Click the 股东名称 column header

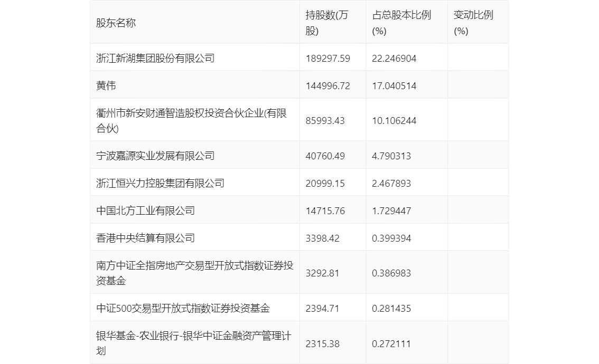click(116, 23)
